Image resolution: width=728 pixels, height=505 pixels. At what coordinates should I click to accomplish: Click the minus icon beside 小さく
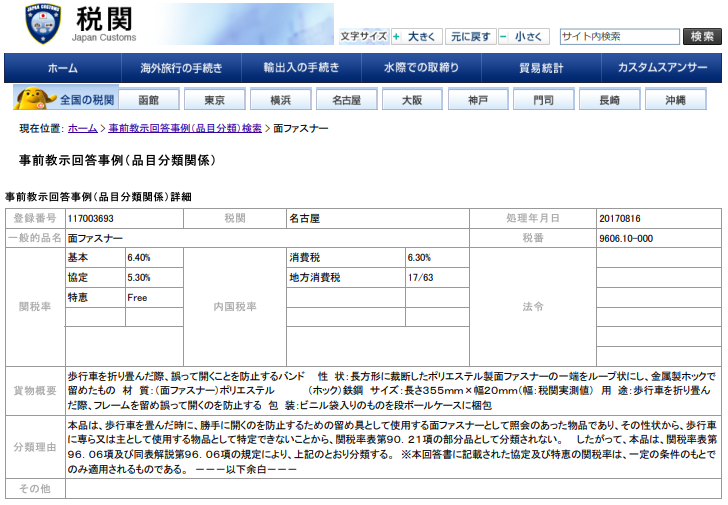pos(503,37)
